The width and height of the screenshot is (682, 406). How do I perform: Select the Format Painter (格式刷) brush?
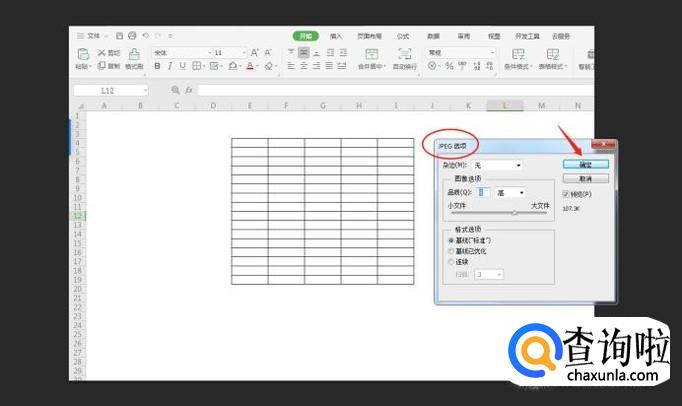click(x=134, y=54)
